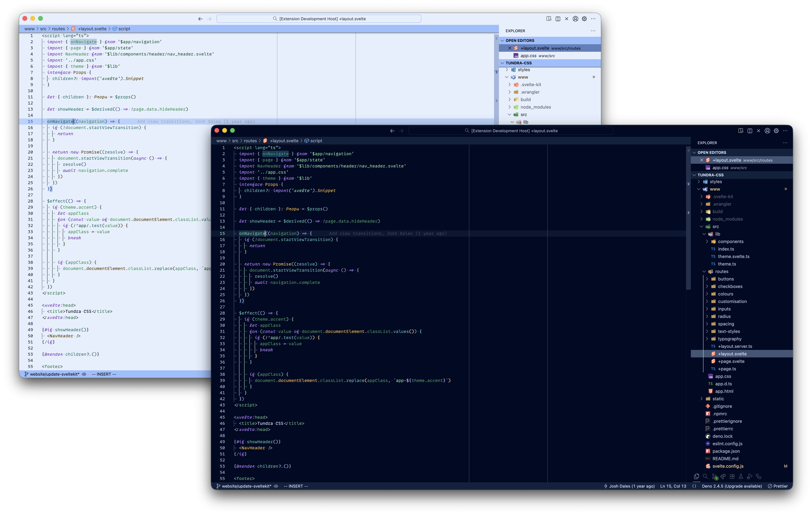Click Prettier status bar item
Screen dimensions: 812x515
pos(778,486)
